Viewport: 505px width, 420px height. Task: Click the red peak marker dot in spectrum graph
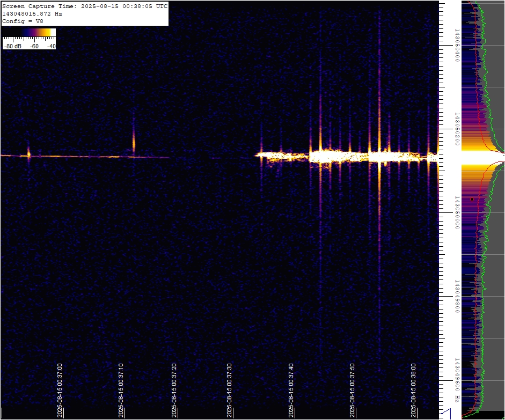click(x=472, y=199)
